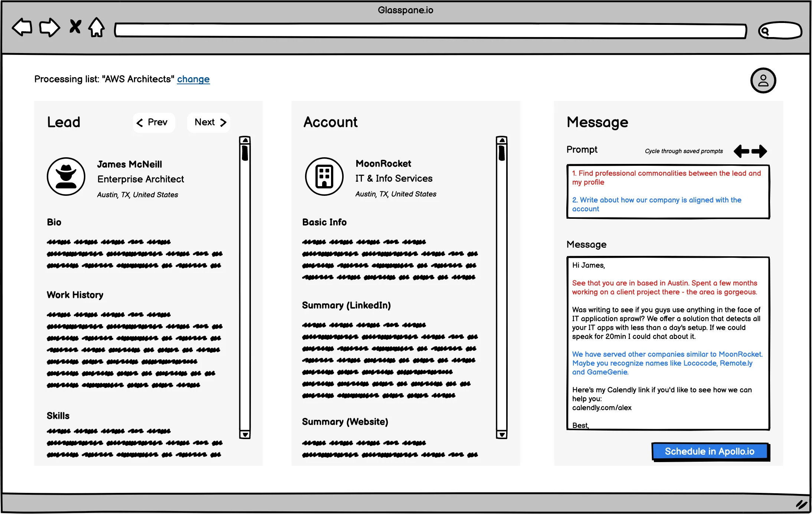Screen dimensions: 812x514
Task: Switch focus to the Account panel
Action: pyautogui.click(x=330, y=122)
